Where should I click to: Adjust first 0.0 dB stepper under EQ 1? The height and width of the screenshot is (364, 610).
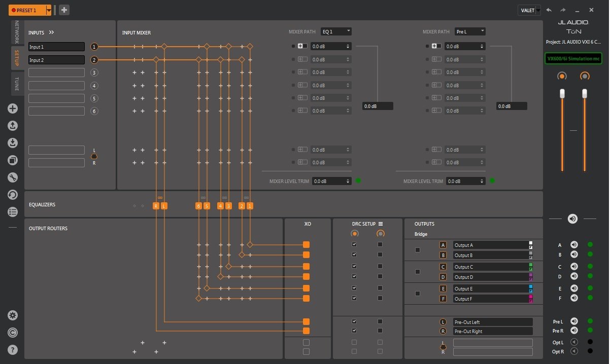click(x=348, y=46)
